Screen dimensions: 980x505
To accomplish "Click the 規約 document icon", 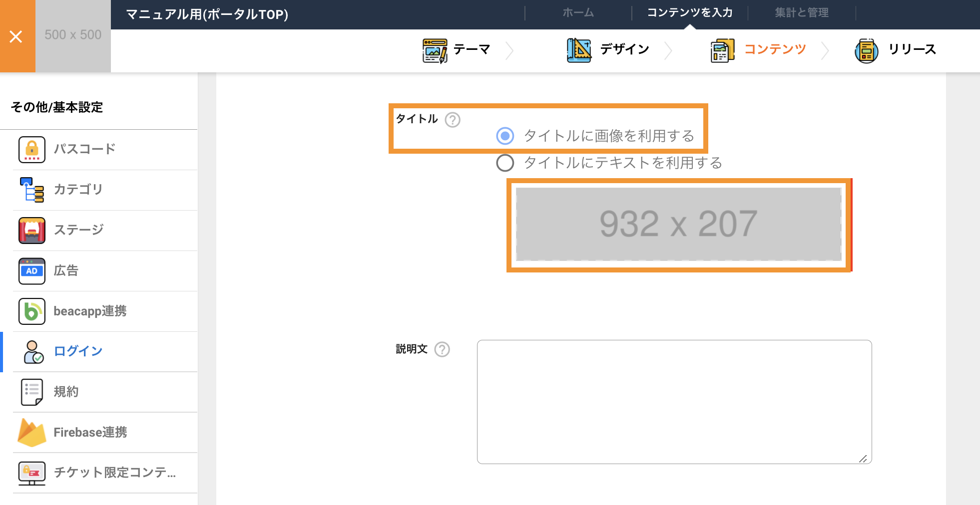I will tap(32, 392).
